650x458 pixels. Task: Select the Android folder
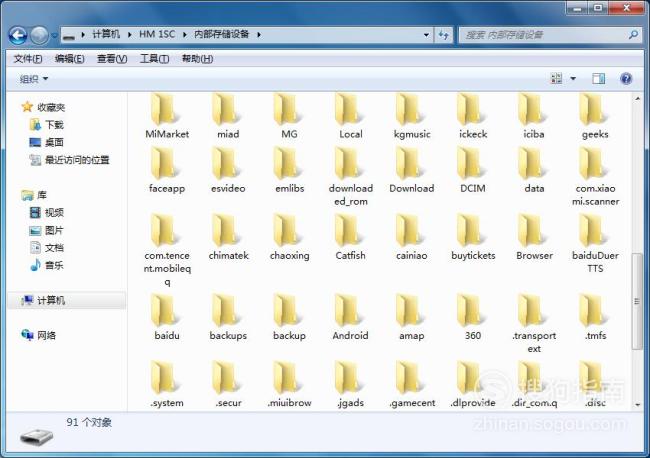(x=350, y=318)
